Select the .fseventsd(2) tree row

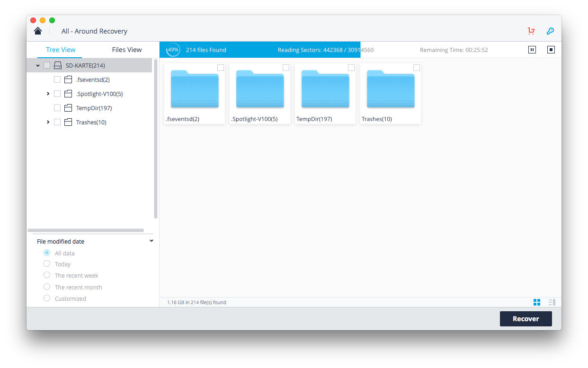[89, 79]
